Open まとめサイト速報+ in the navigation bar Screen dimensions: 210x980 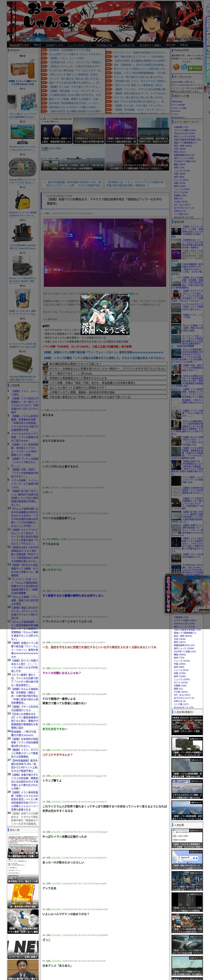(150, 45)
